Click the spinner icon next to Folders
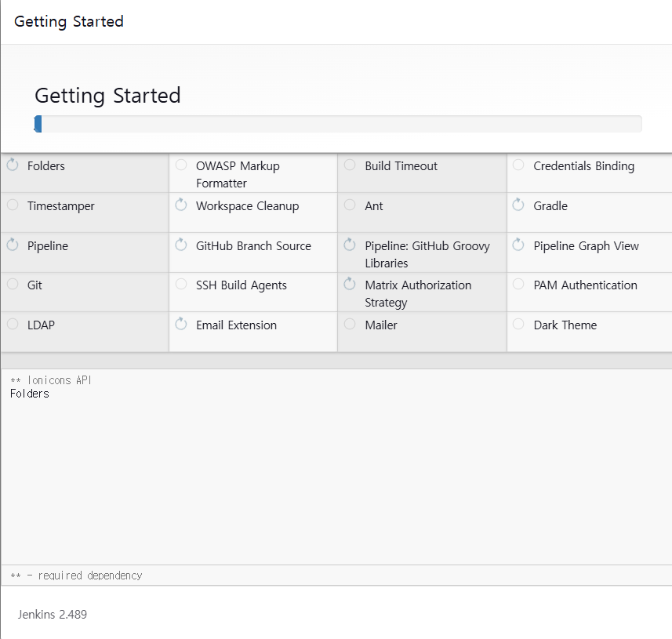 13,165
